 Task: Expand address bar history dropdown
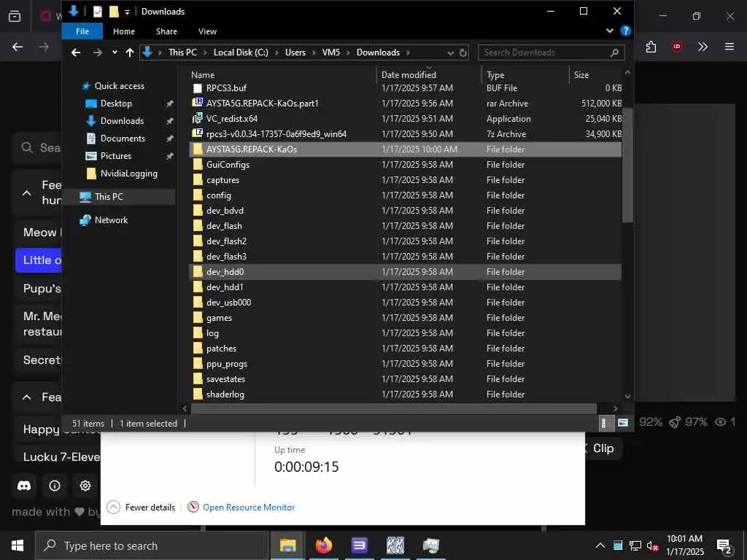pyautogui.click(x=450, y=52)
